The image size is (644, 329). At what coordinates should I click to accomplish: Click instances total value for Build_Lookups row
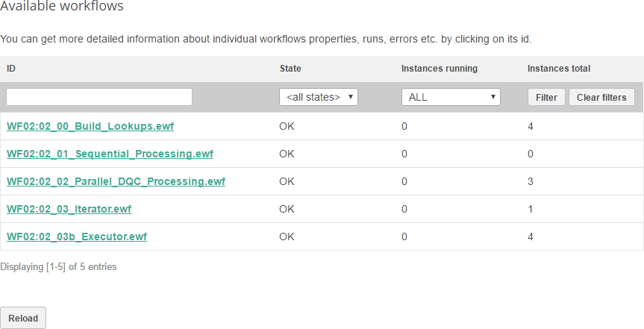tap(531, 126)
